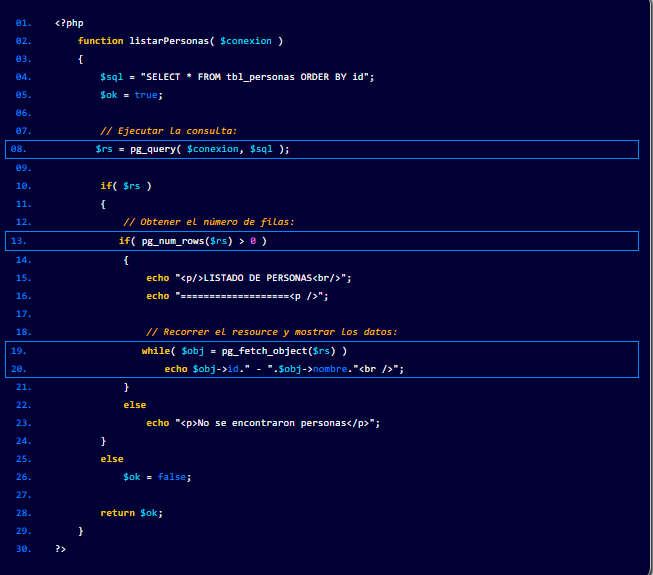
Task: Click the 'Ejecutar la consulta' comment
Action: tap(168, 131)
